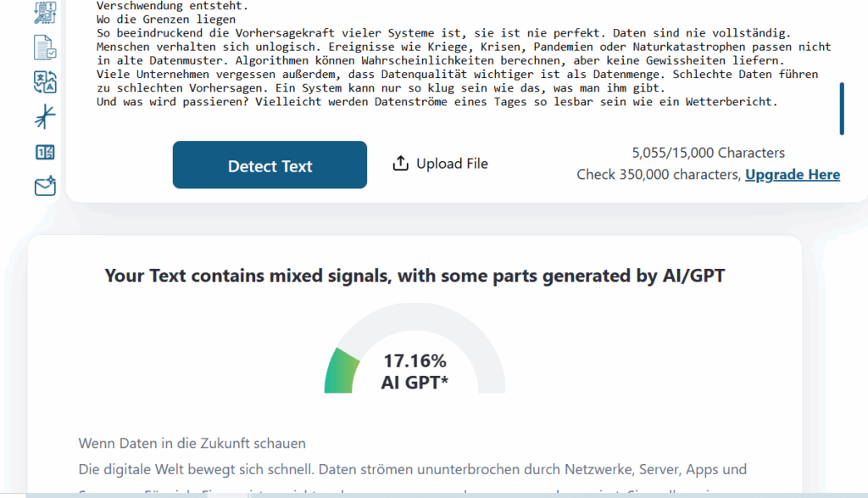The image size is (868, 498).
Task: Click the Detect Text button
Action: click(270, 165)
